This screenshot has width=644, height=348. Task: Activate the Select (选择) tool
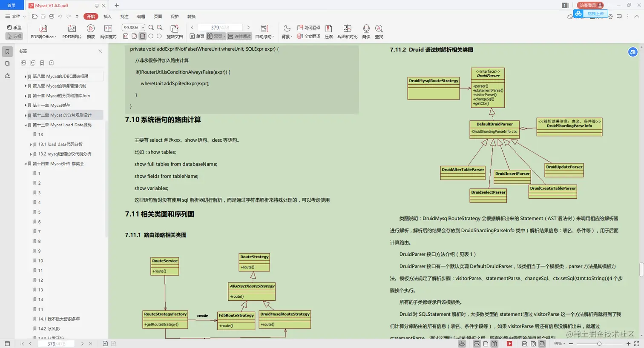14,36
